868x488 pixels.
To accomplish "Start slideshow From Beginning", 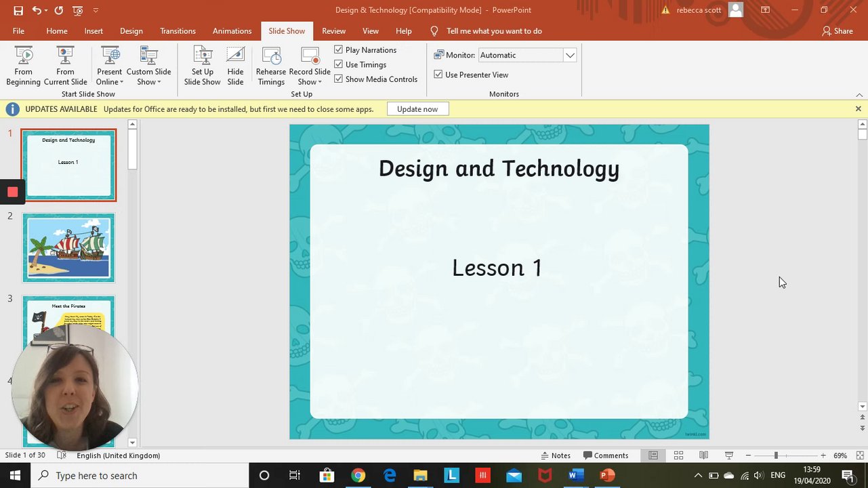I will click(24, 66).
